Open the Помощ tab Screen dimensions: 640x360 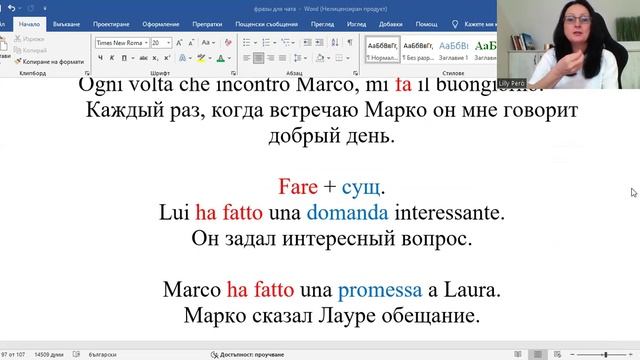point(426,24)
